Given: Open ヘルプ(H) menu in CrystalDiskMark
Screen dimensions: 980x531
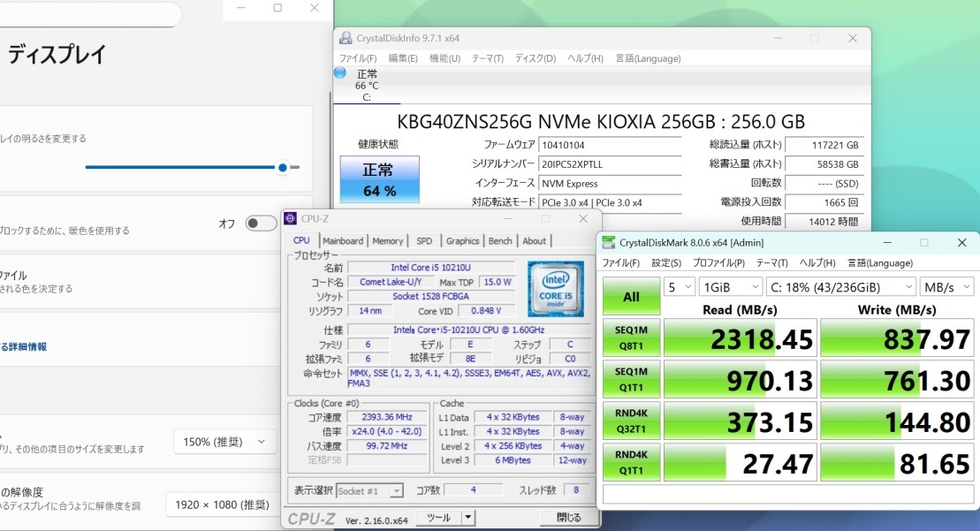Looking at the screenshot, I should click(817, 263).
